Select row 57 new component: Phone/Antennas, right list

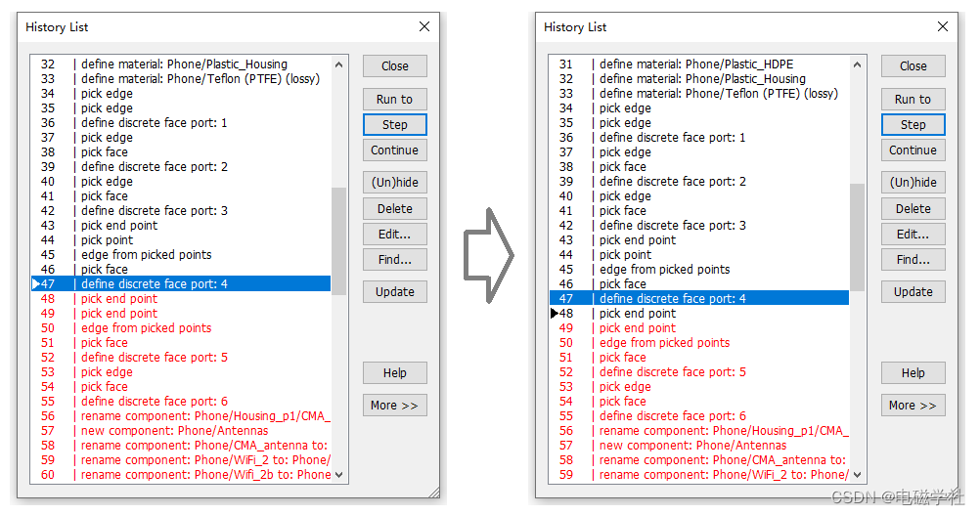point(699,446)
